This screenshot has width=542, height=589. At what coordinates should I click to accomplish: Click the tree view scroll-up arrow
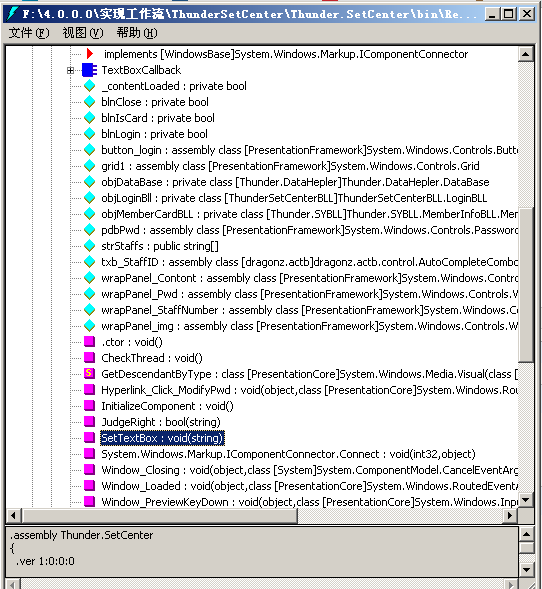coord(526,54)
